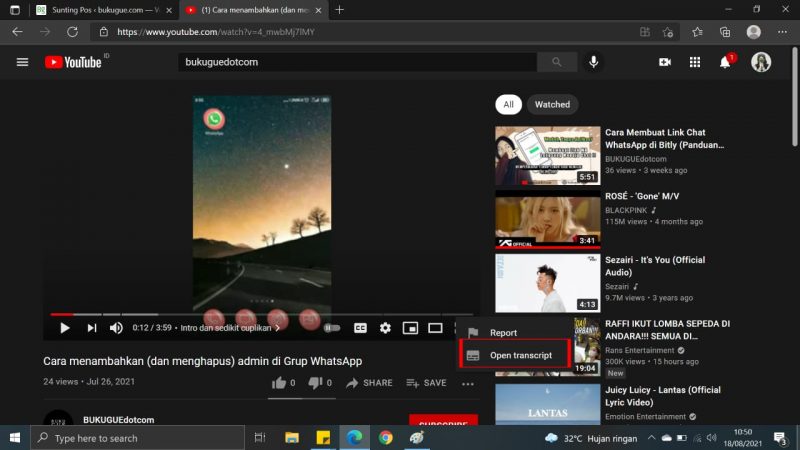Image resolution: width=800 pixels, height=450 pixels.
Task: Toggle closed captions CC button
Action: 360,328
